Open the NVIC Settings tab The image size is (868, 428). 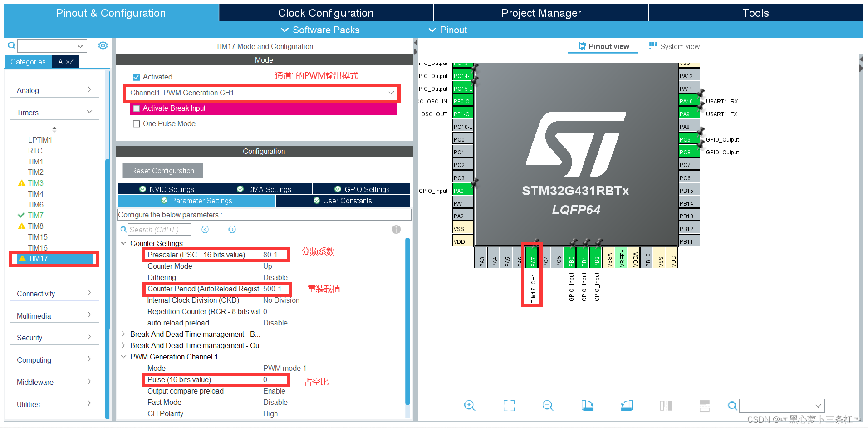coord(166,189)
